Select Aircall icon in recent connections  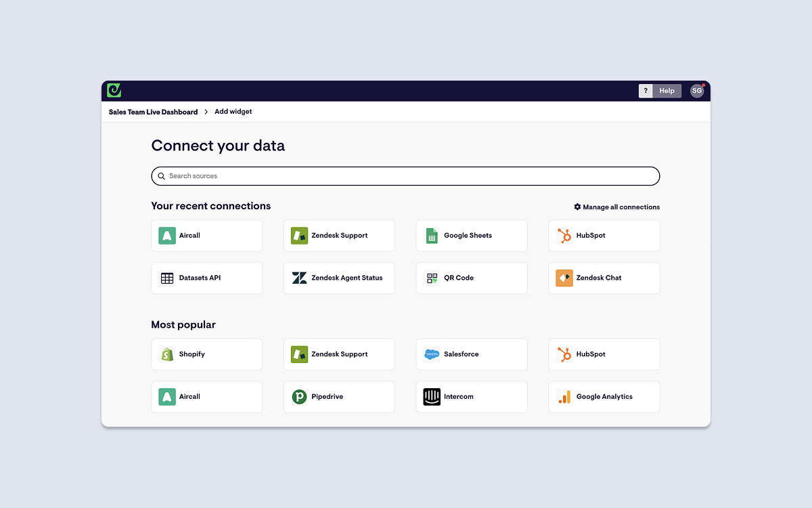click(167, 236)
